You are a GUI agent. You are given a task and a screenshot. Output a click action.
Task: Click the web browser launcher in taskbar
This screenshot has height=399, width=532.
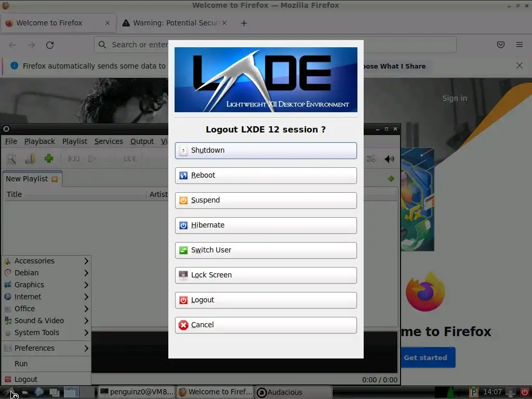pyautogui.click(x=38, y=392)
